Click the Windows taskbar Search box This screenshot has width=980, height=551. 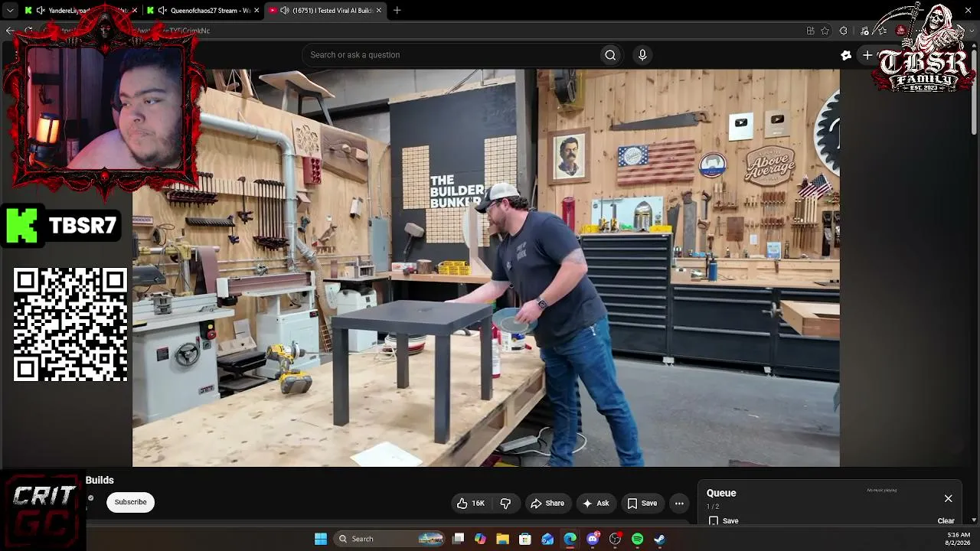pos(390,539)
